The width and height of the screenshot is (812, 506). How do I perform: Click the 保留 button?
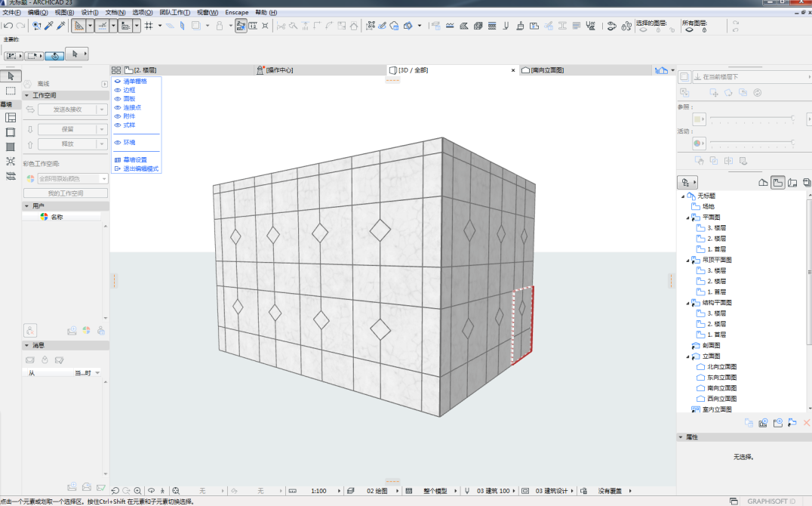click(x=67, y=129)
